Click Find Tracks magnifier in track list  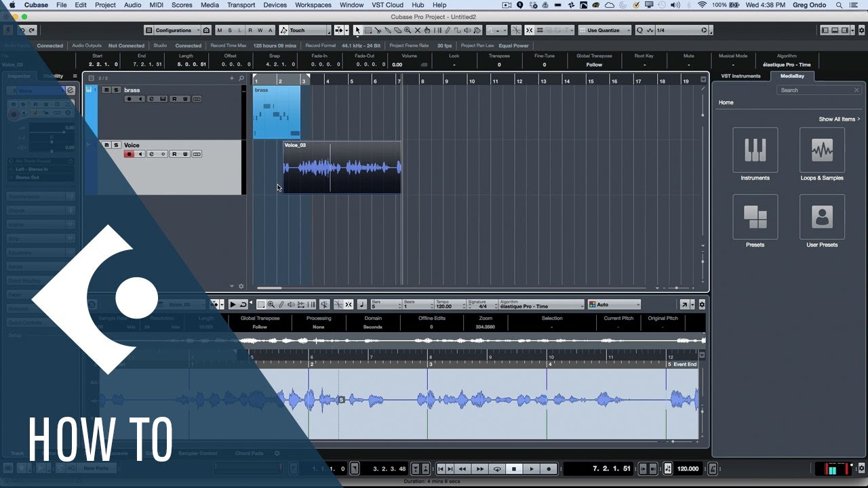241,78
